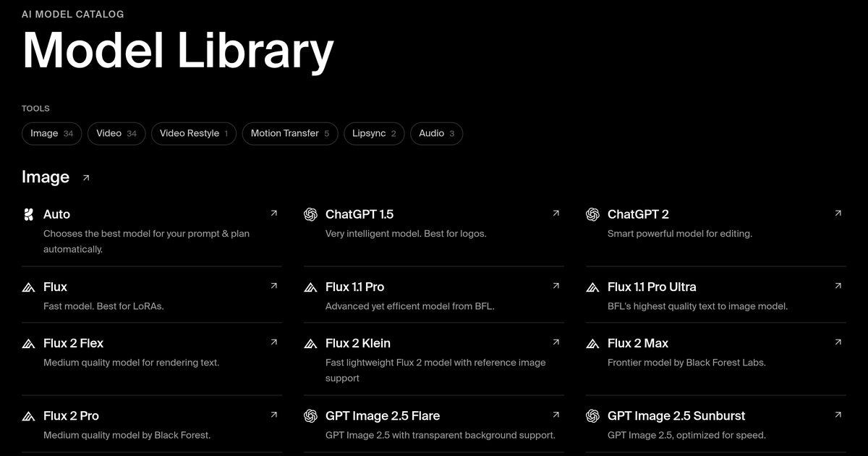Image resolution: width=868 pixels, height=456 pixels.
Task: Select the Video Restyle filter
Action: pos(194,133)
